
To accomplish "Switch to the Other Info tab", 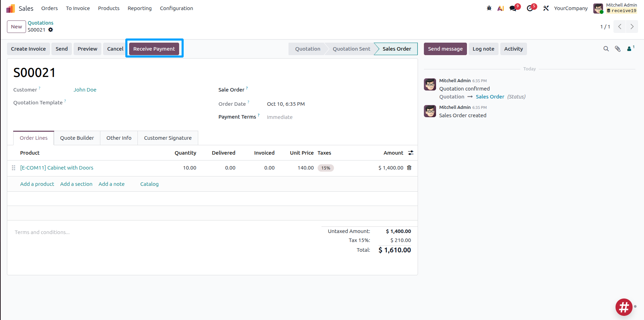I will click(x=119, y=138).
